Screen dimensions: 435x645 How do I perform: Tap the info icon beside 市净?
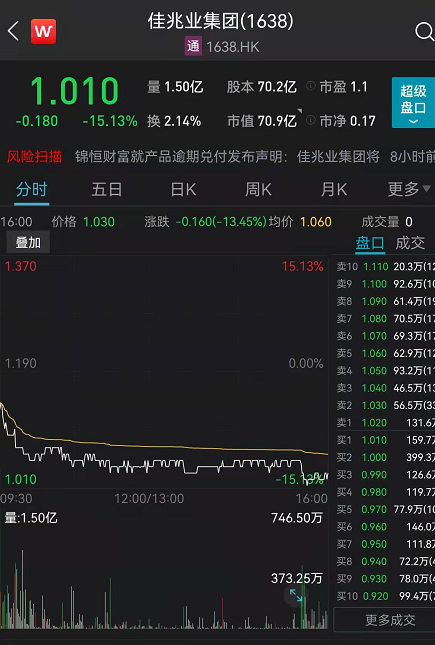311,120
